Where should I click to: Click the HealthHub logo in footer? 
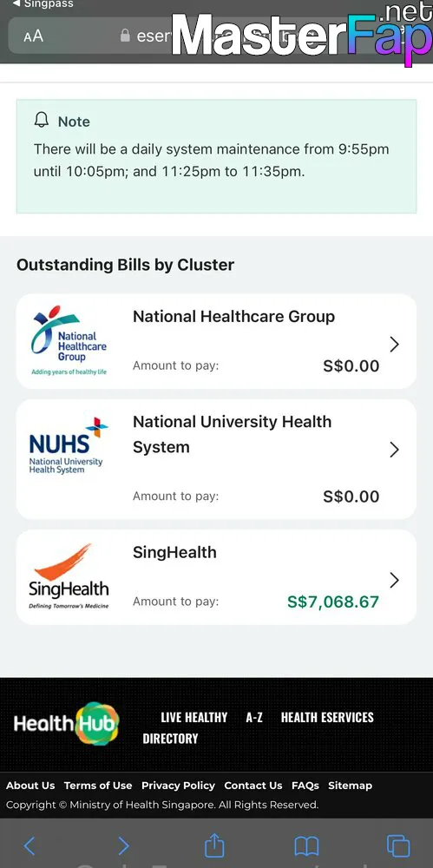pyautogui.click(x=67, y=724)
